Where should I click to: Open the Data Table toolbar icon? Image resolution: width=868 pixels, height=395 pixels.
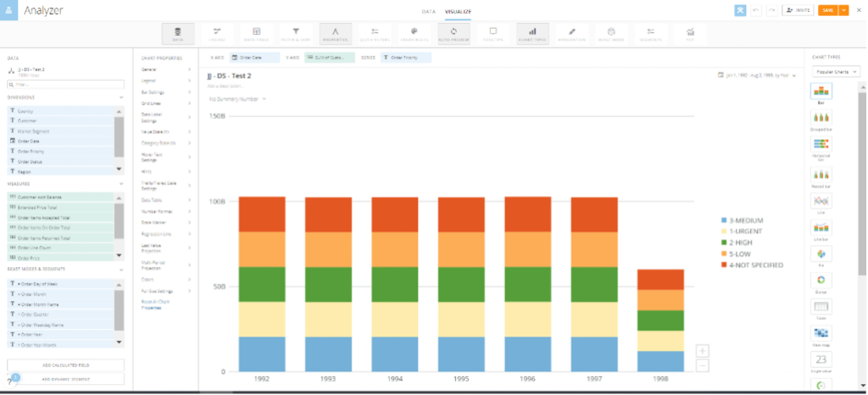coord(256,34)
